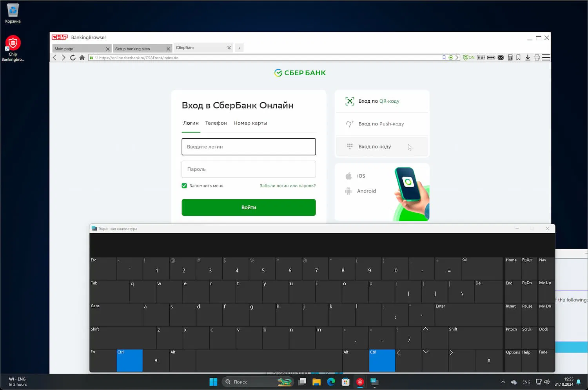The height and width of the screenshot is (390, 588).
Task: Click the printer icon in the toolbar
Action: (537, 58)
